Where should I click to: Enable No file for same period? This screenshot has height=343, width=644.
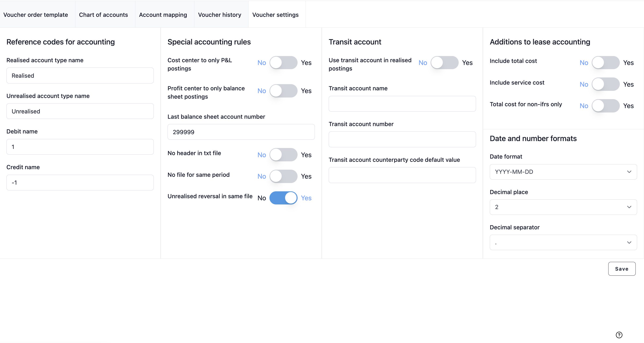[x=284, y=176]
